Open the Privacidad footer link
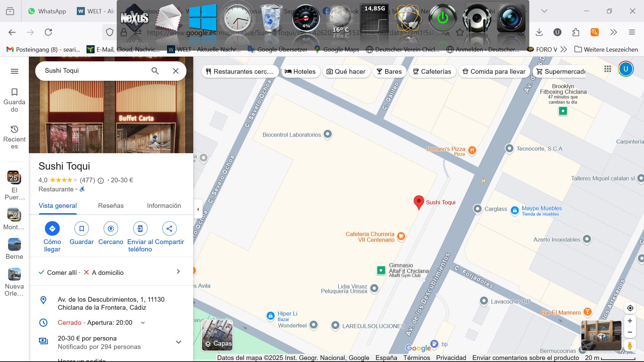 451,358
